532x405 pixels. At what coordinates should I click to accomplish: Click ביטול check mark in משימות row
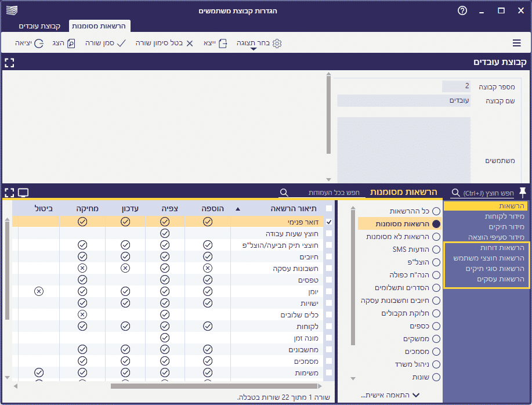39,373
